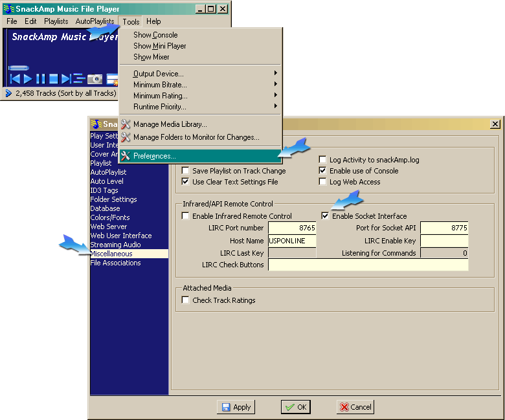Click the Host Name field USPONLINE
Viewport: 505px width, 420px height.
point(292,241)
